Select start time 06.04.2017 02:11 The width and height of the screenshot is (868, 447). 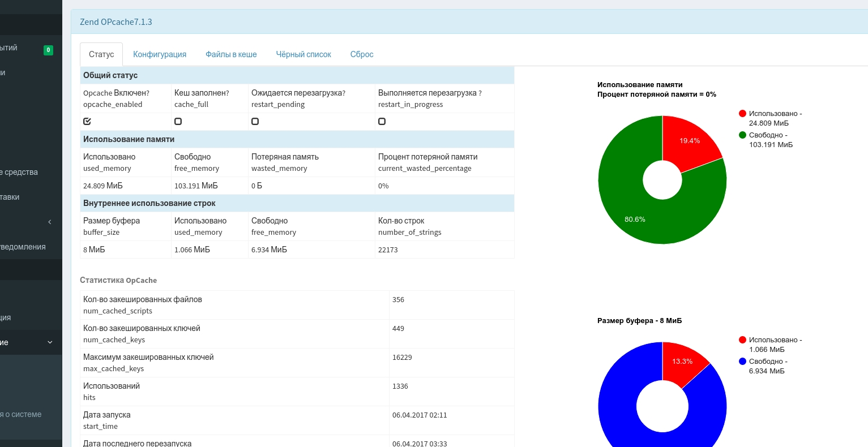tap(420, 415)
